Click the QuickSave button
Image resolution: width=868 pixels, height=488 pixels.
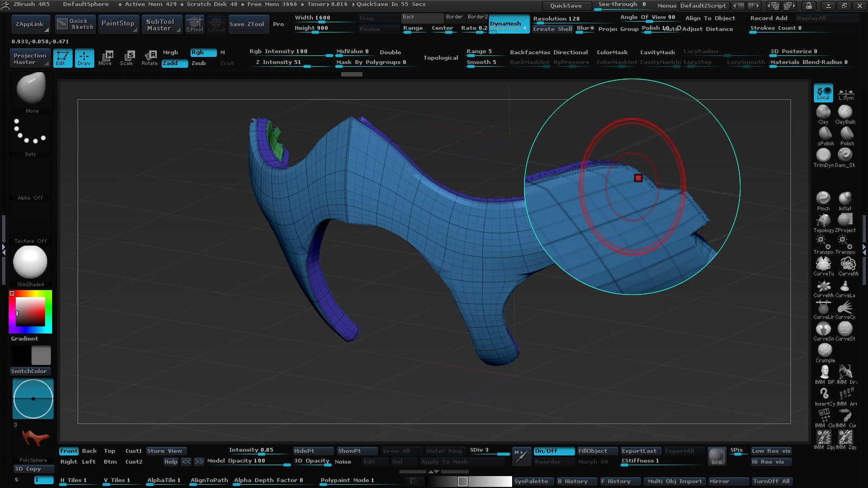coord(566,6)
